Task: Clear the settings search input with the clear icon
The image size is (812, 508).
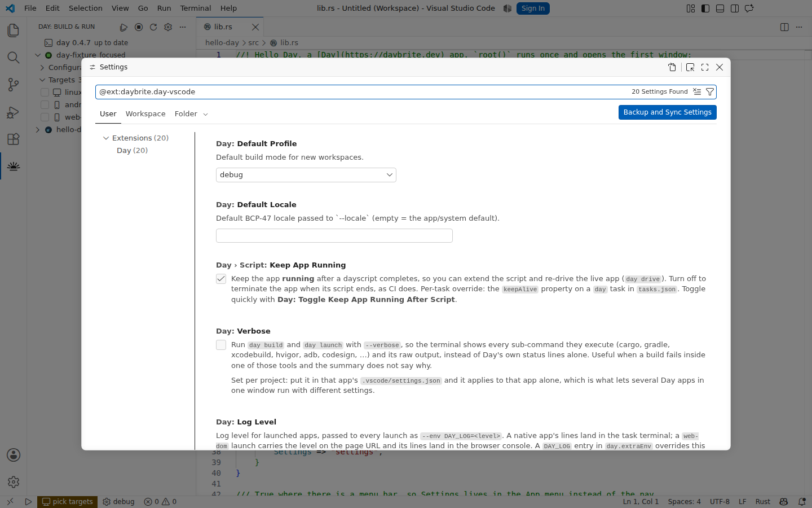Action: pos(697,91)
